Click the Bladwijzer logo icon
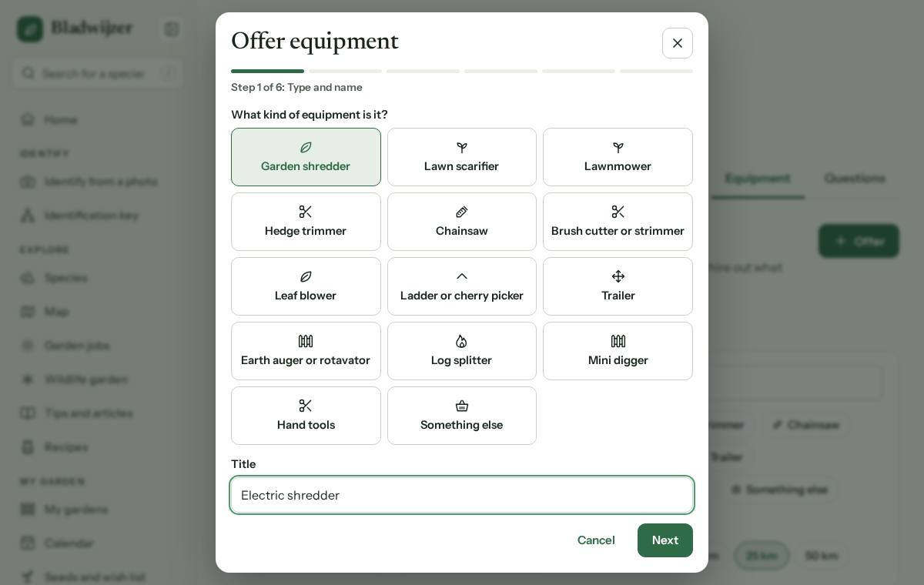This screenshot has height=585, width=924. pos(30,29)
